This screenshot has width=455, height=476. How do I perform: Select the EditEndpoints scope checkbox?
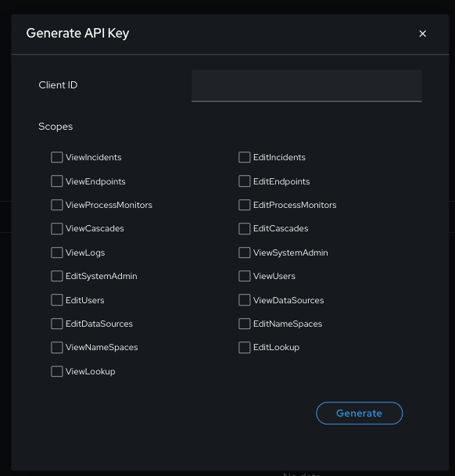[245, 181]
